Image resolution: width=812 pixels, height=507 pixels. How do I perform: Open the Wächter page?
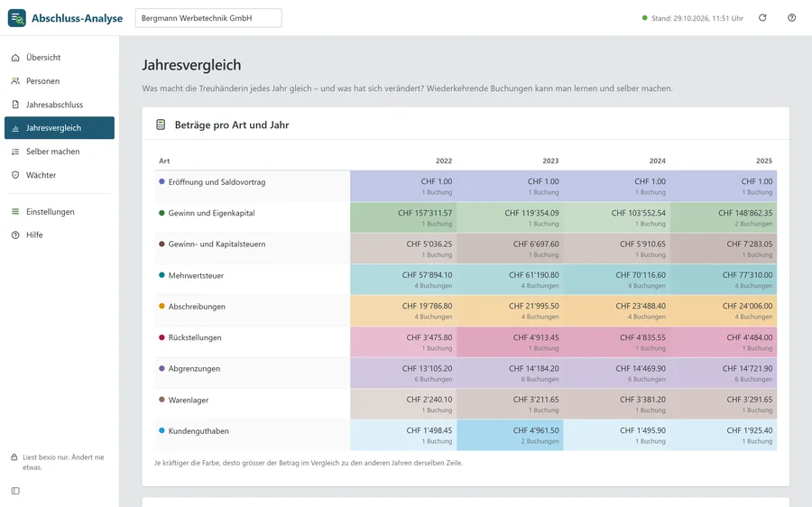pyautogui.click(x=60, y=175)
